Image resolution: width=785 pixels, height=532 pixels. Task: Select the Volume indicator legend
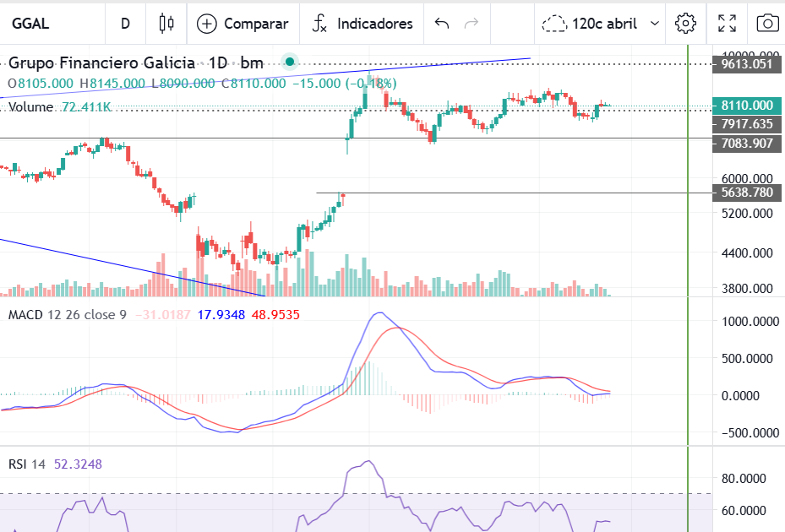click(32, 107)
